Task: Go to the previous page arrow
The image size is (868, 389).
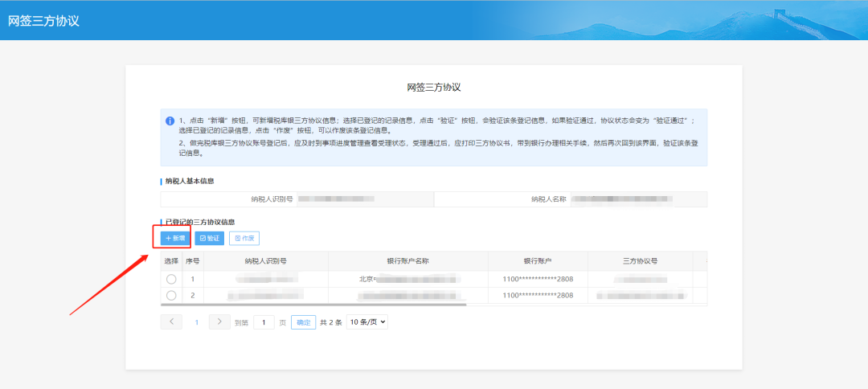Action: click(171, 321)
